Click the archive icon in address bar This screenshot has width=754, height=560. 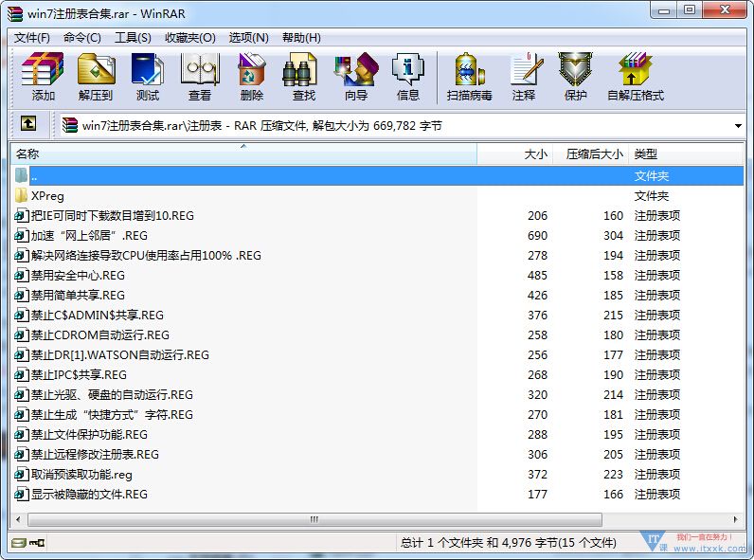(70, 125)
